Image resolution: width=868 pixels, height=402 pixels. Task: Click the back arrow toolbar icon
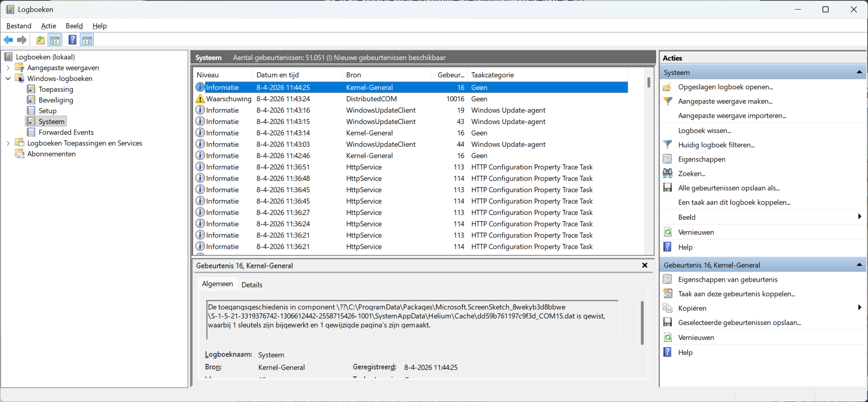coord(8,40)
